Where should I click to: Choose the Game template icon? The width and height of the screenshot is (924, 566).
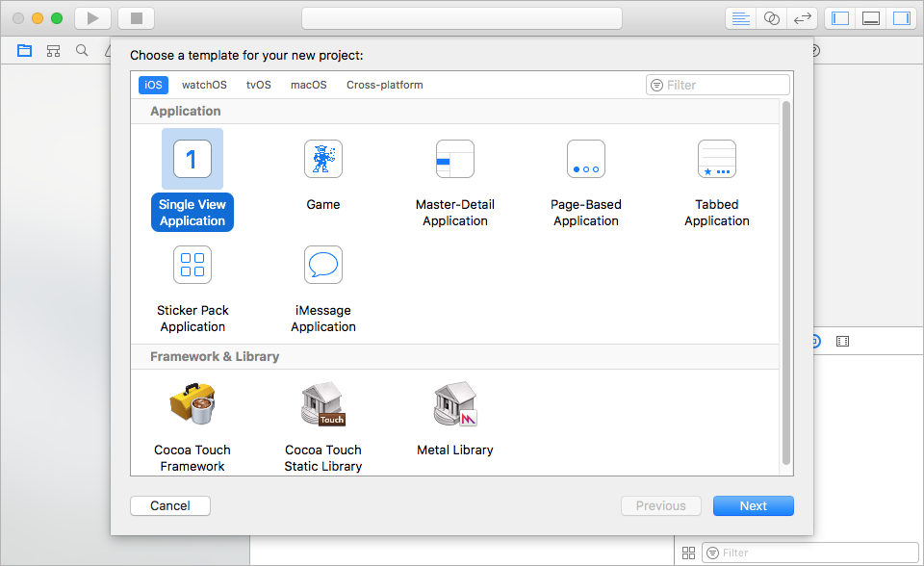click(x=323, y=159)
